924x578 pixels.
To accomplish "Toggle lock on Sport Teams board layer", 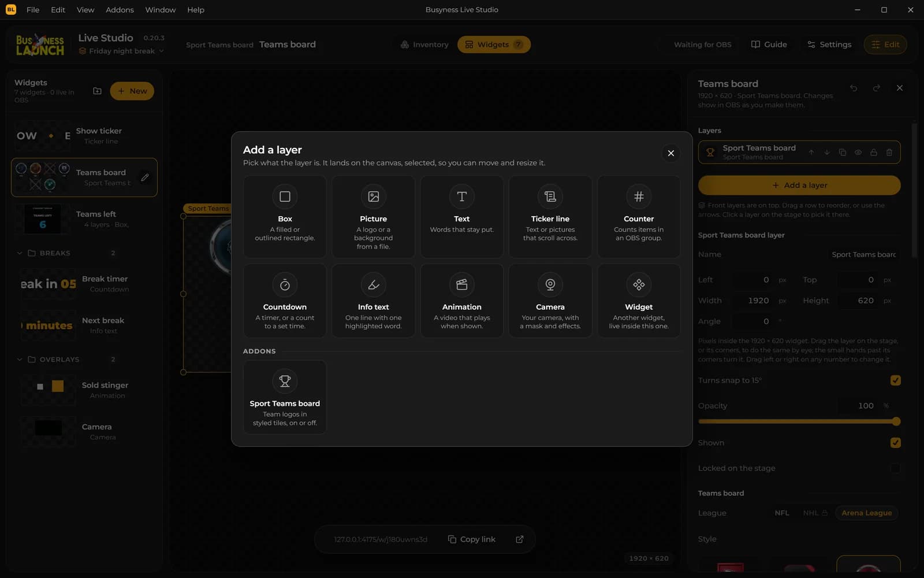I will pos(874,153).
